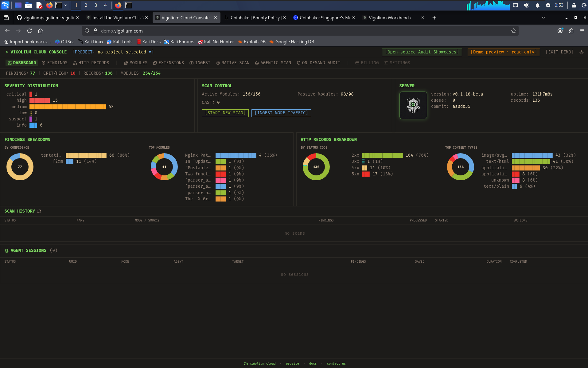Open the Native Scan tab

(233, 63)
